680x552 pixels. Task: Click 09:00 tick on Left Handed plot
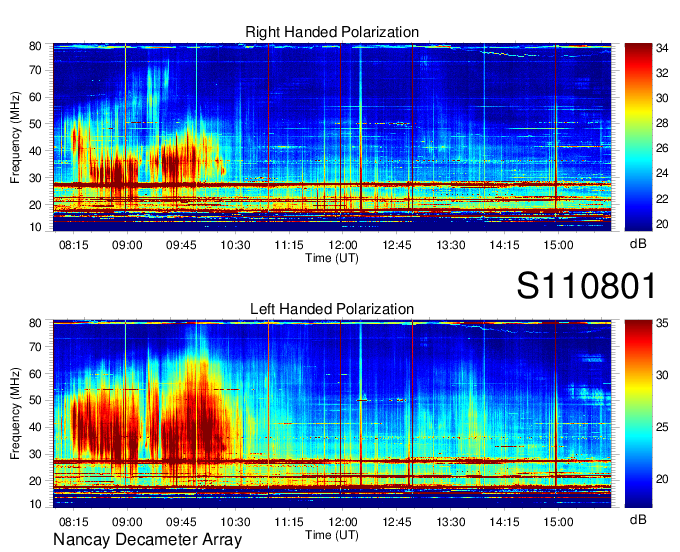127,522
